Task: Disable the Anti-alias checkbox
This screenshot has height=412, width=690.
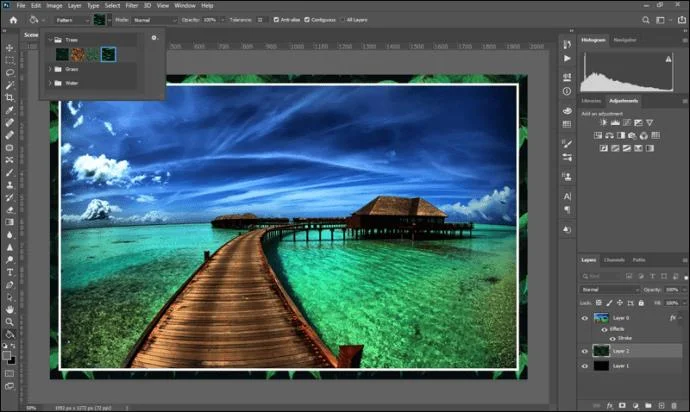Action: (x=277, y=19)
